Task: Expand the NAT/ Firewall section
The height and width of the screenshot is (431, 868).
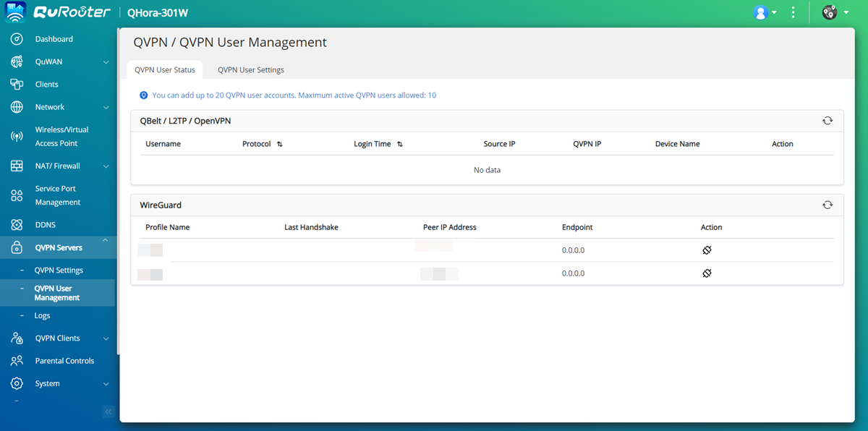Action: 106,166
